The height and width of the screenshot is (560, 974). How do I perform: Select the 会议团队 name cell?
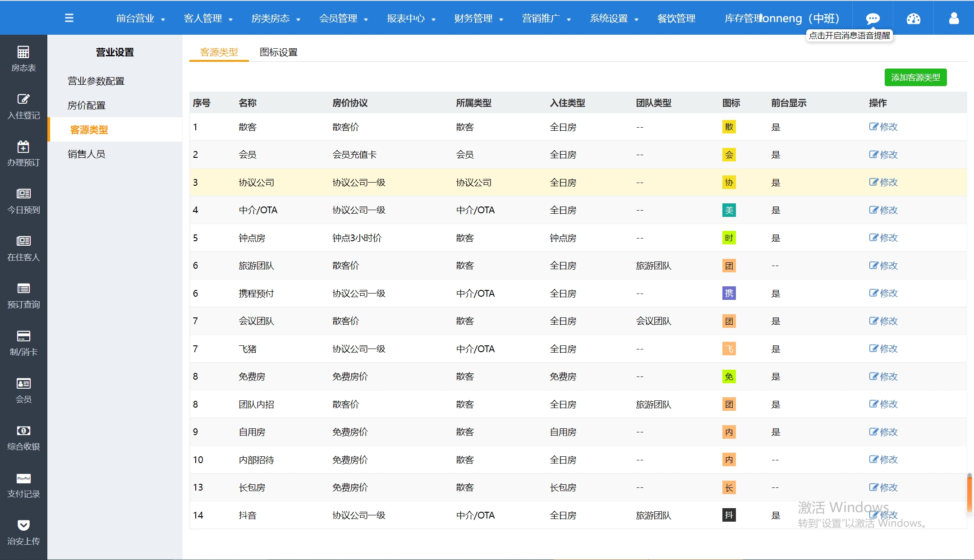[x=256, y=321]
